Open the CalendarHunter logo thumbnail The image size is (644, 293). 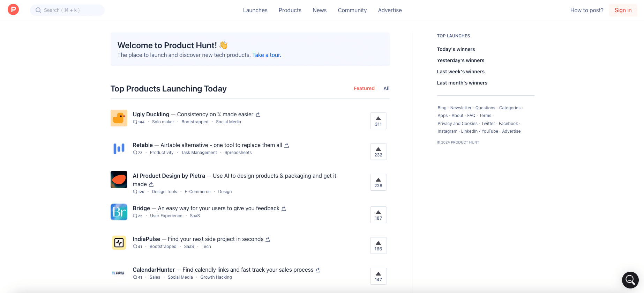point(119,273)
